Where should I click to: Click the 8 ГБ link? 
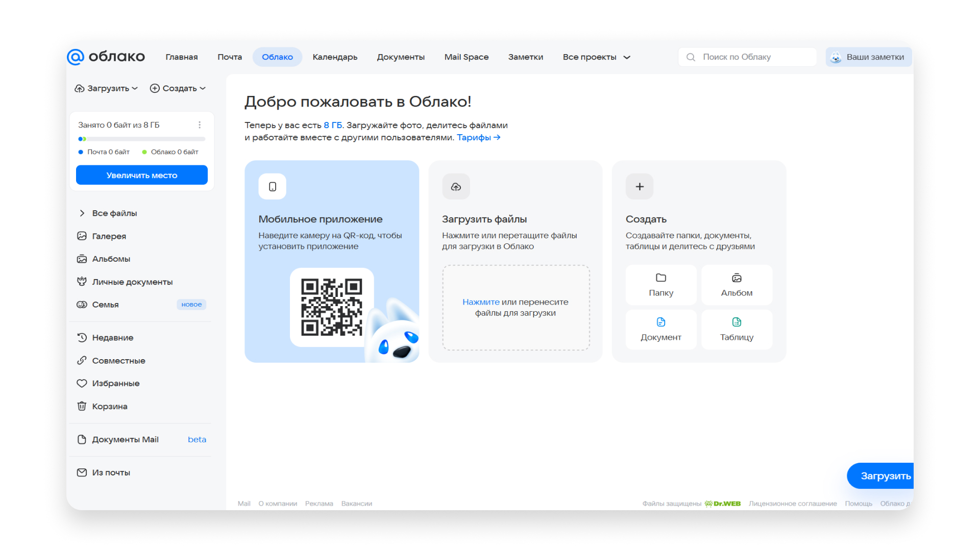pos(333,125)
